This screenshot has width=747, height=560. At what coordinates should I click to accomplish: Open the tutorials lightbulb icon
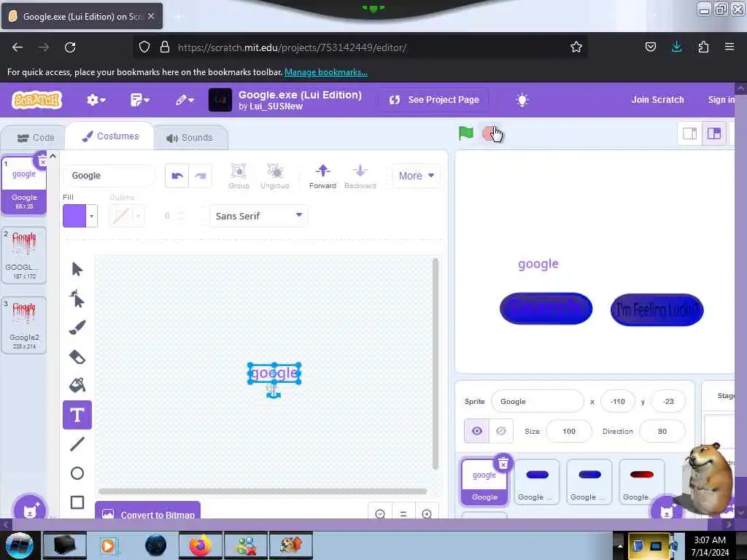coord(522,100)
